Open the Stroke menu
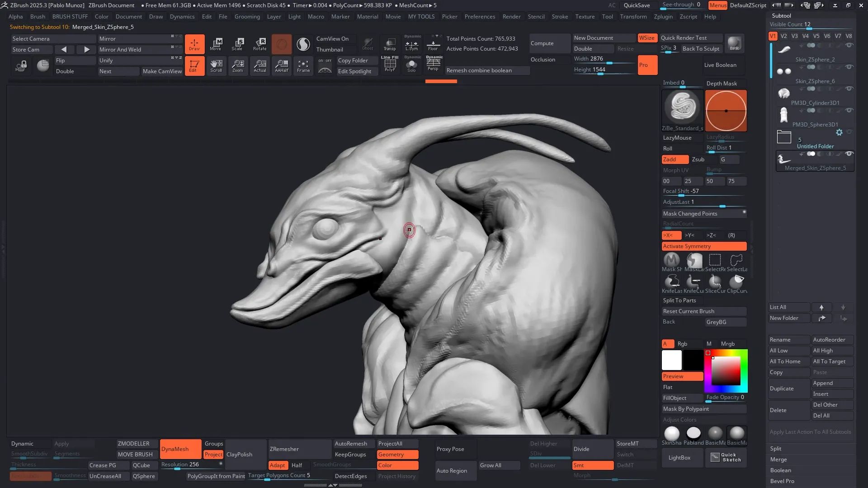This screenshot has height=488, width=868. click(x=560, y=17)
